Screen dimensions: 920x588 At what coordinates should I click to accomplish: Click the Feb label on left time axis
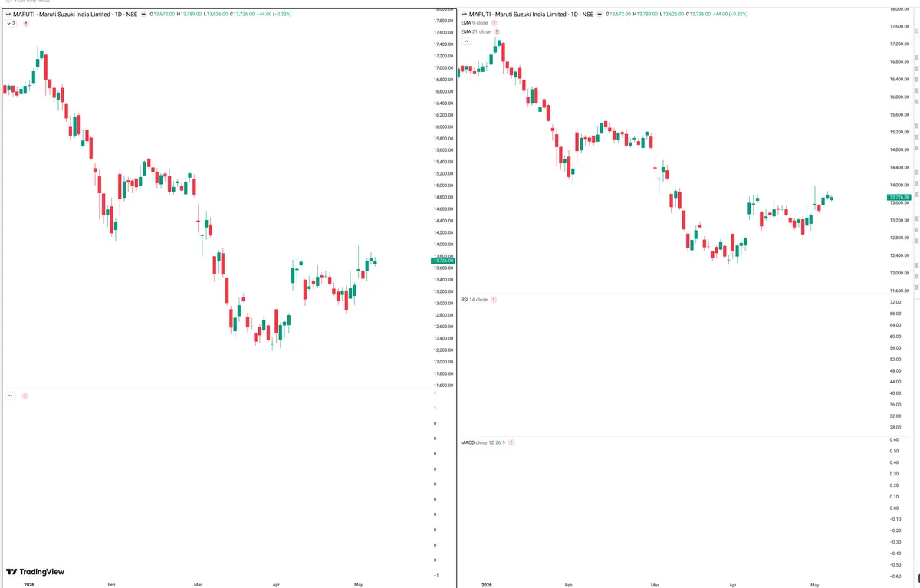pyautogui.click(x=111, y=585)
